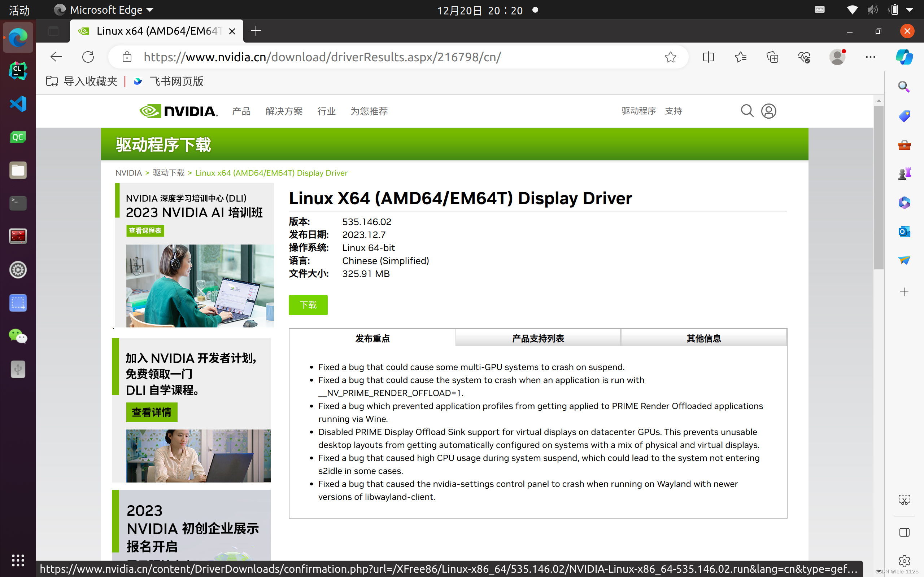Open Edge settings and more menu

(x=870, y=57)
